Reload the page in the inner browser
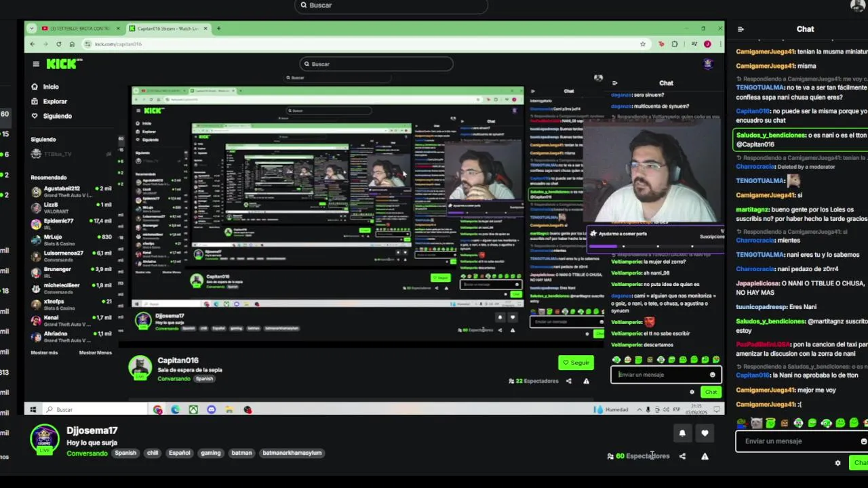Image resolution: width=868 pixels, height=488 pixels. coord(58,44)
